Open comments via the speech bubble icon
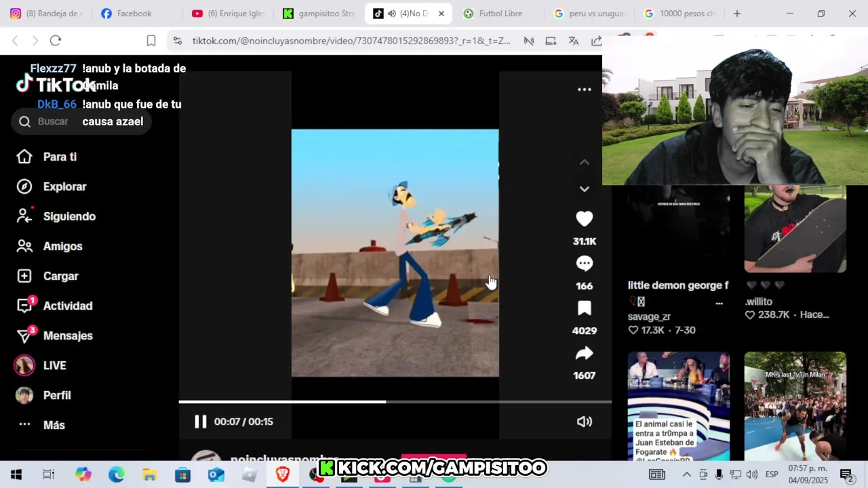Viewport: 868px width, 488px height. click(x=584, y=263)
